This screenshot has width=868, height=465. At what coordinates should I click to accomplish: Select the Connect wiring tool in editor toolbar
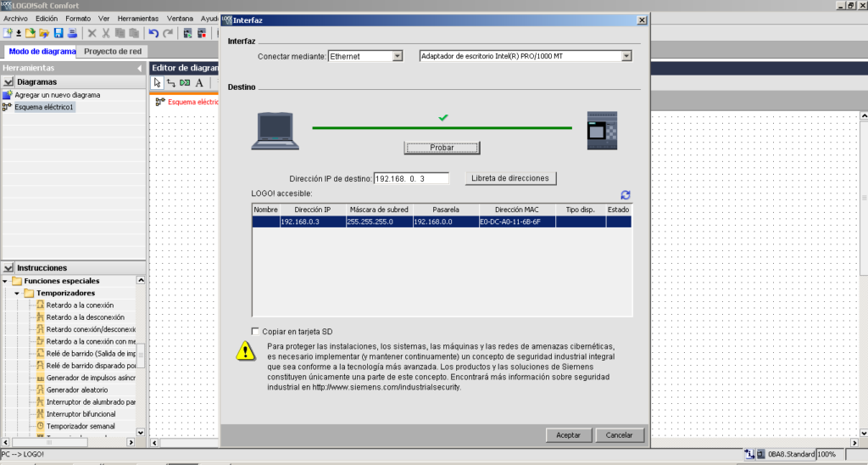[171, 82]
